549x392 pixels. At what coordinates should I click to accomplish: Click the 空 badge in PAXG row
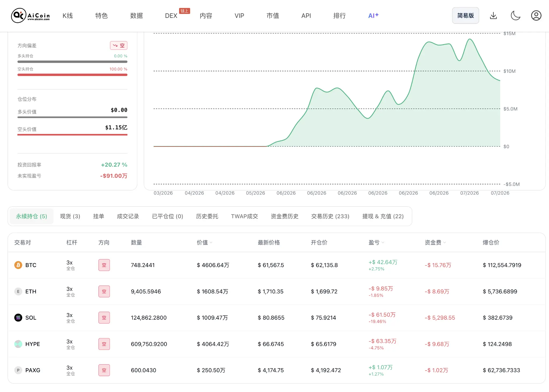[x=104, y=370]
